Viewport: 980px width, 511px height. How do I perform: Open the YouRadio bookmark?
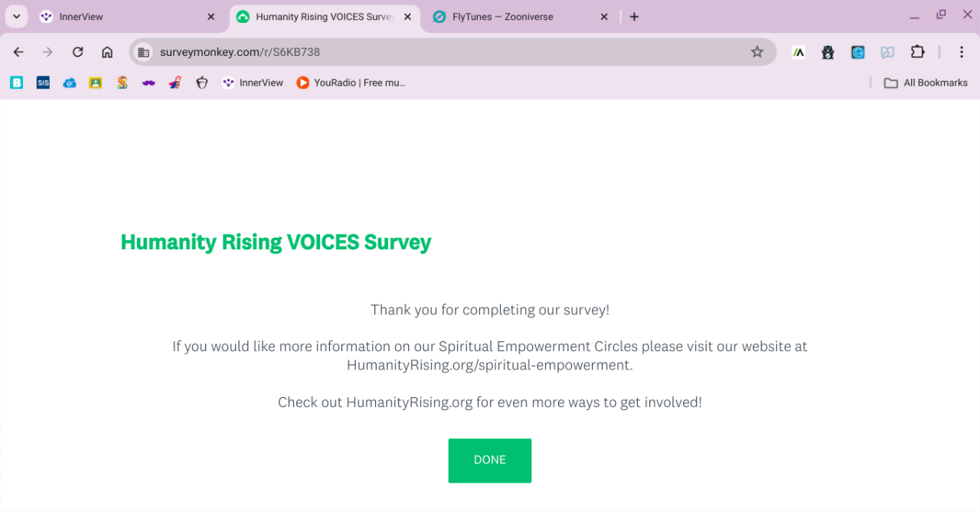coord(351,83)
